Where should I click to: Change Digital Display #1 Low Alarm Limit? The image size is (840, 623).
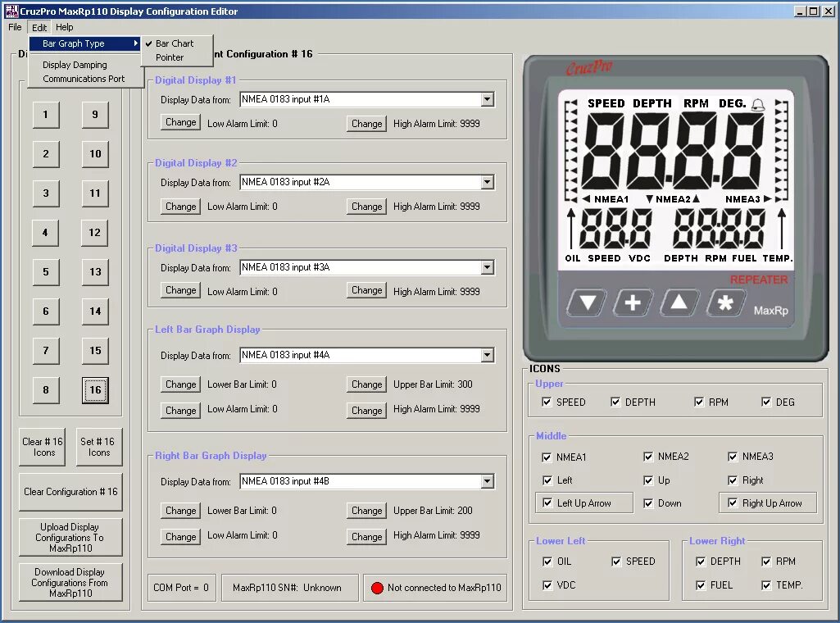pos(180,122)
